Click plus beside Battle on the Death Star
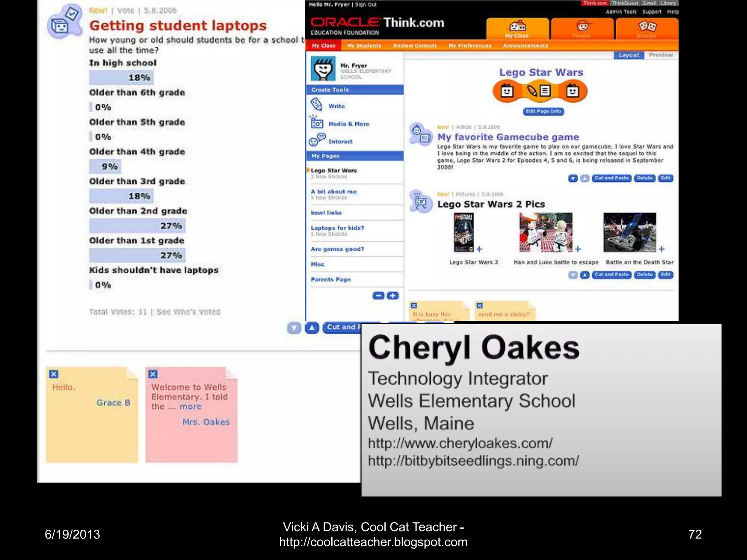Image resolution: width=747 pixels, height=560 pixels. 662,249
